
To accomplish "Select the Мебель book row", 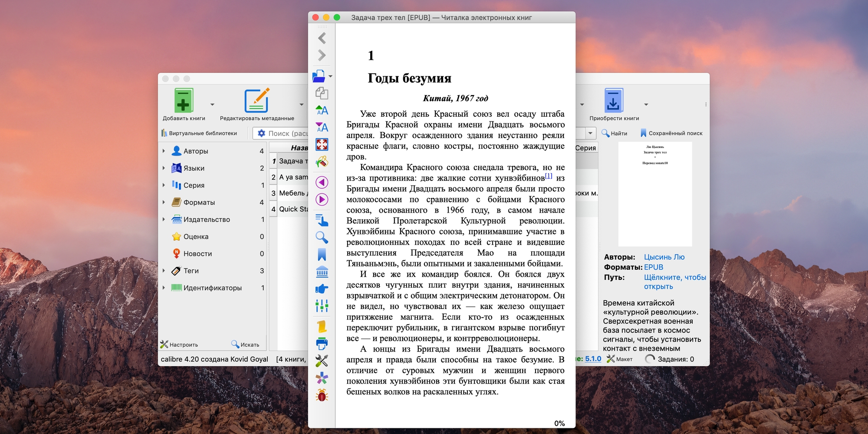I will [x=293, y=193].
